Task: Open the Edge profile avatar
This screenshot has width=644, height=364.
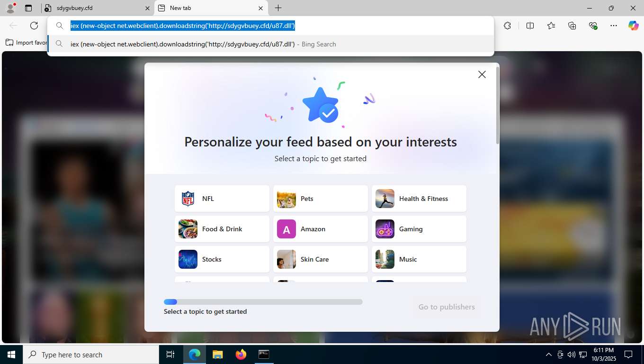Action: point(10,8)
